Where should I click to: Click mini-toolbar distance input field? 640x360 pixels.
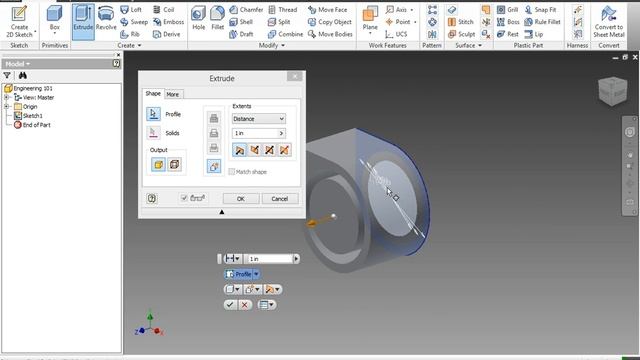click(269, 259)
